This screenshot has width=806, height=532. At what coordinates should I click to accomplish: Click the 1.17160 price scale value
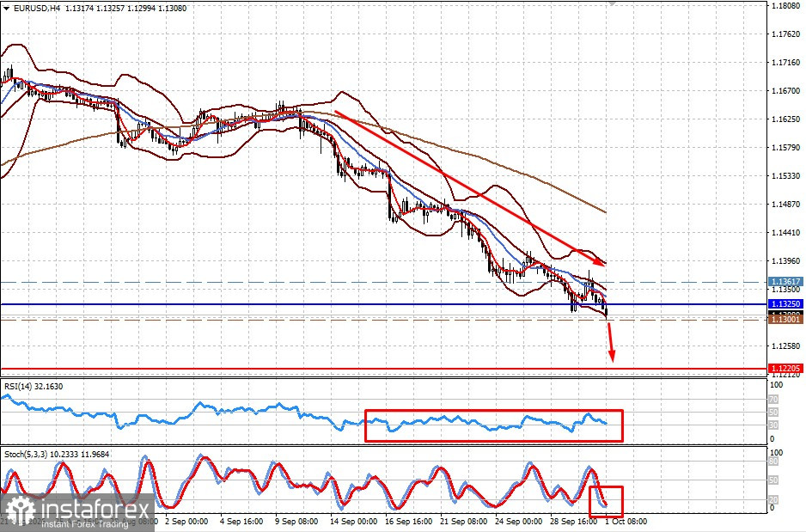(x=786, y=63)
